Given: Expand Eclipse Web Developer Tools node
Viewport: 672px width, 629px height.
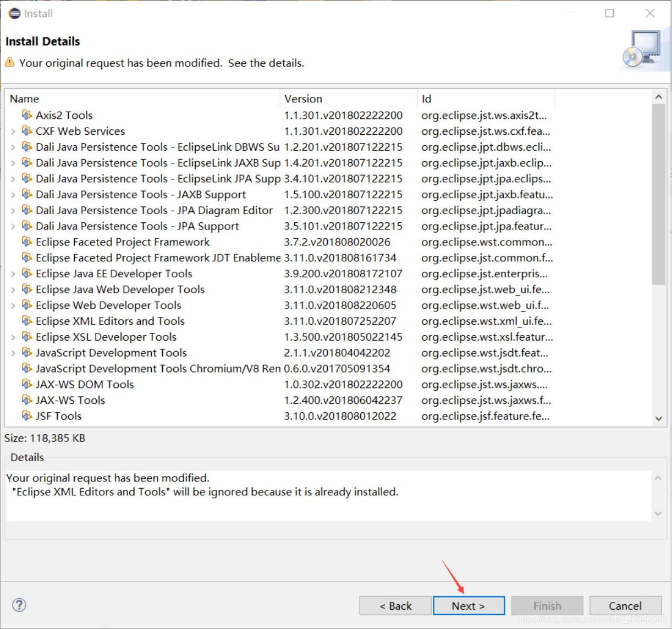Looking at the screenshot, I should coord(13,306).
